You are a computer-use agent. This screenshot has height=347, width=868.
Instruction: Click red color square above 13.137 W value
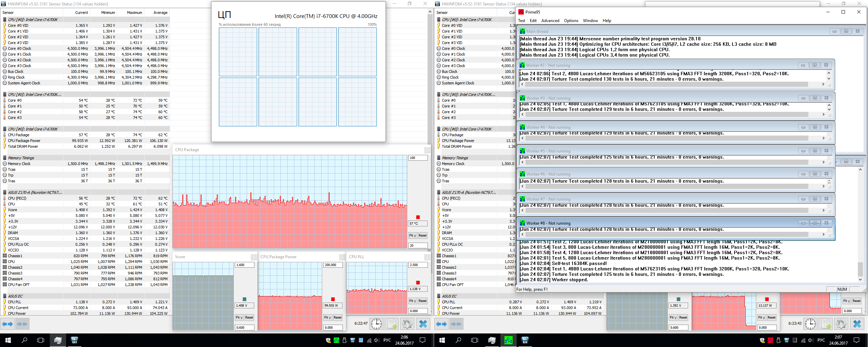coord(767,299)
